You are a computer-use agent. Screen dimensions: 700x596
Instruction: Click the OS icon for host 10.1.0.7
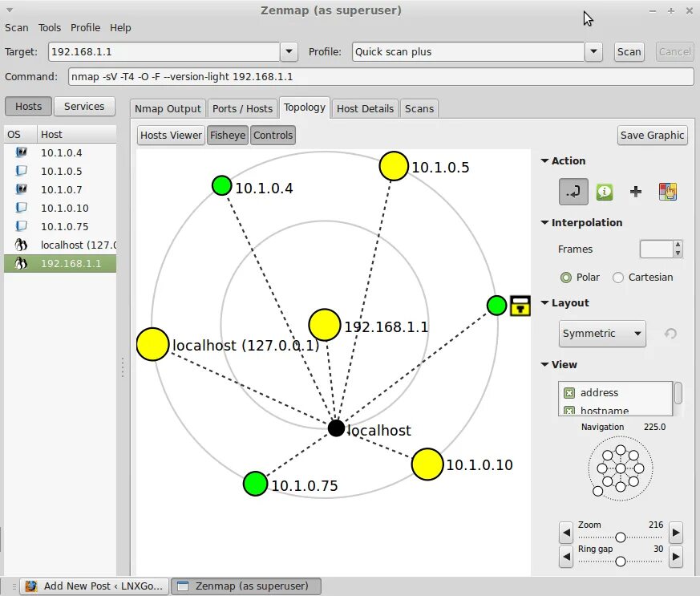[21, 189]
